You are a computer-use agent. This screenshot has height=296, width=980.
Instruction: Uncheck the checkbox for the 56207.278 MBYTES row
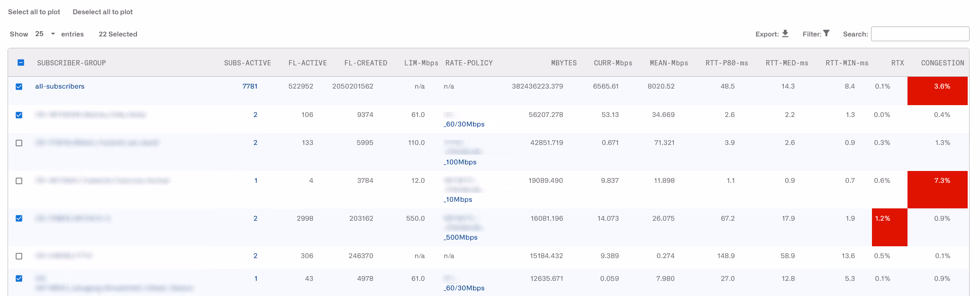coord(19,115)
